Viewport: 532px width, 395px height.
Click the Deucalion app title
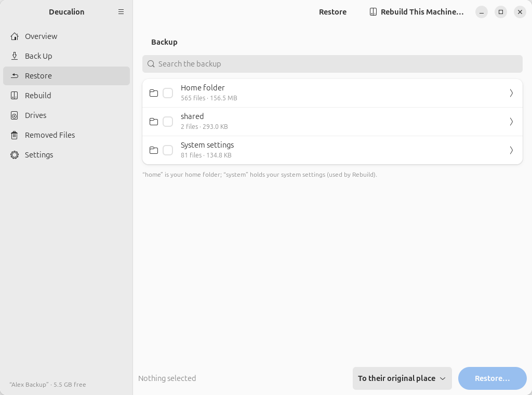click(66, 12)
